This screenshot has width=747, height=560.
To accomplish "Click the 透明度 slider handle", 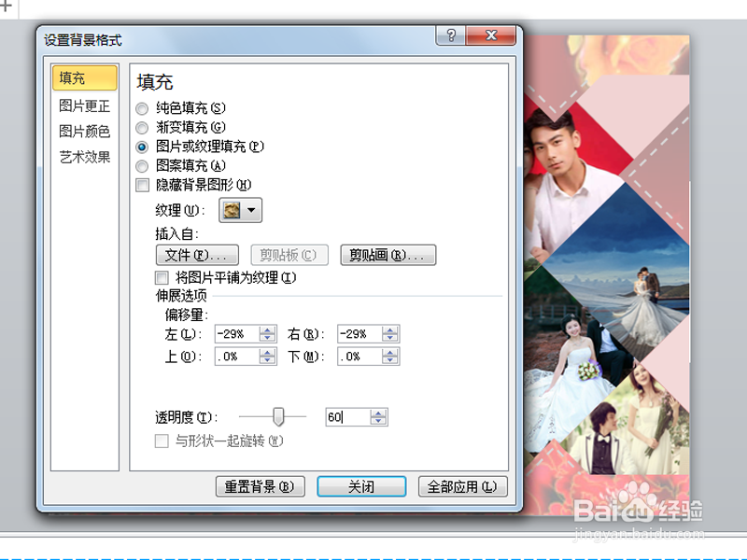I will [x=278, y=416].
